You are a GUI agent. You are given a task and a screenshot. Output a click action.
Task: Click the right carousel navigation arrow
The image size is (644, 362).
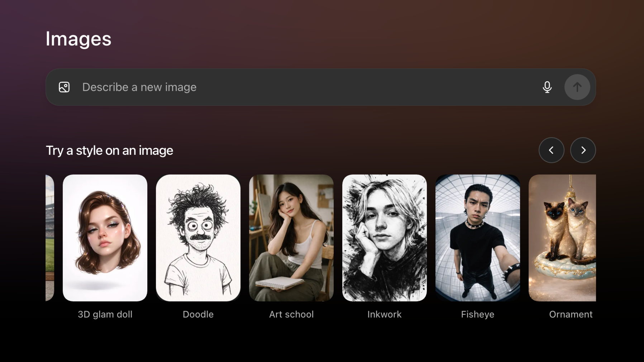coord(583,150)
